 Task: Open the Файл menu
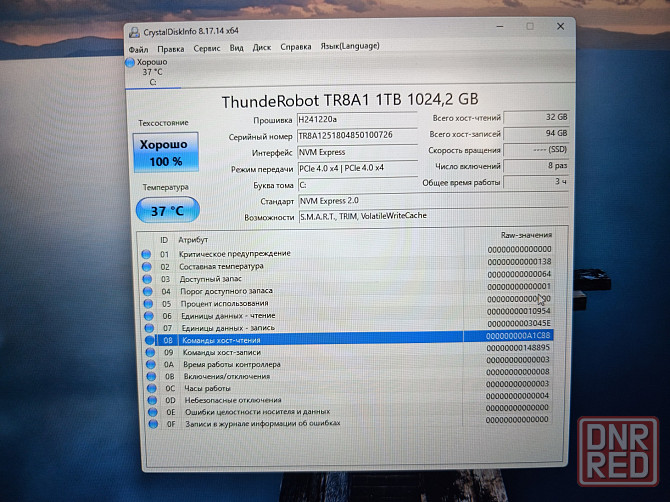(x=138, y=50)
